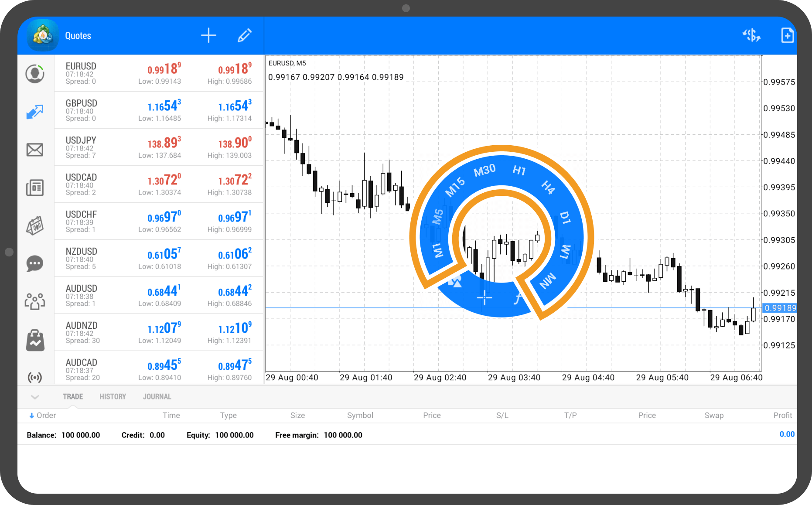Sort trades by the Order column
Image resolution: width=812 pixels, height=505 pixels.
click(x=43, y=416)
